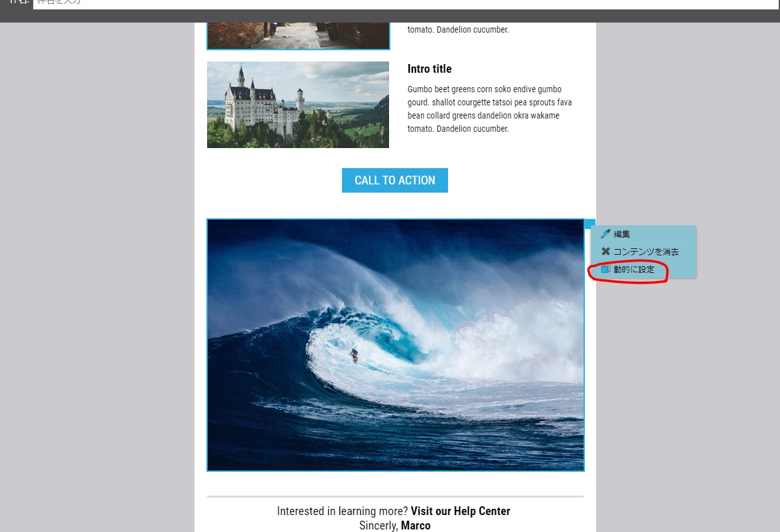Click the horizontal divider above the footer
The width and height of the screenshot is (780, 532).
[395, 496]
